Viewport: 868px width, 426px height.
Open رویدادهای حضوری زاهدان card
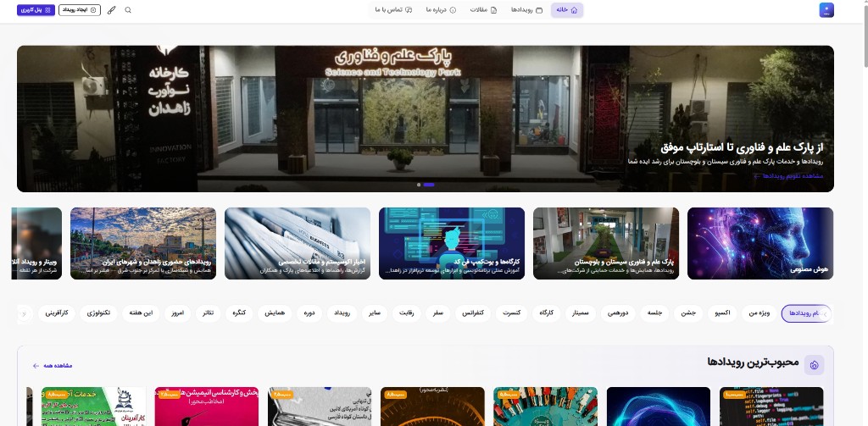[x=143, y=243]
